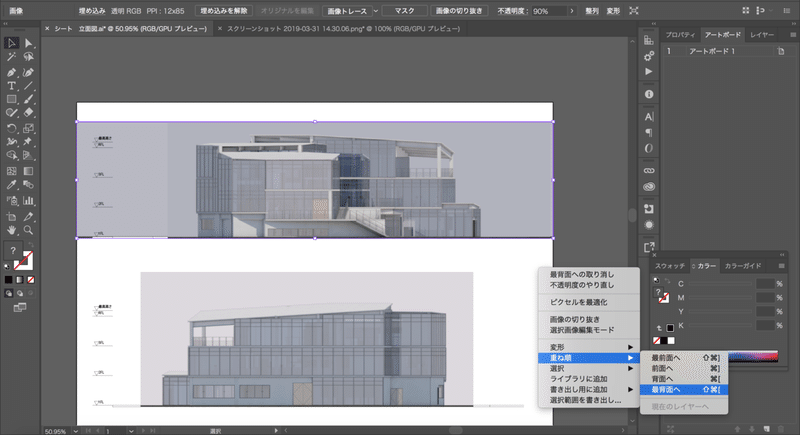
Task: Select the Line Segment tool
Action: coord(29,86)
